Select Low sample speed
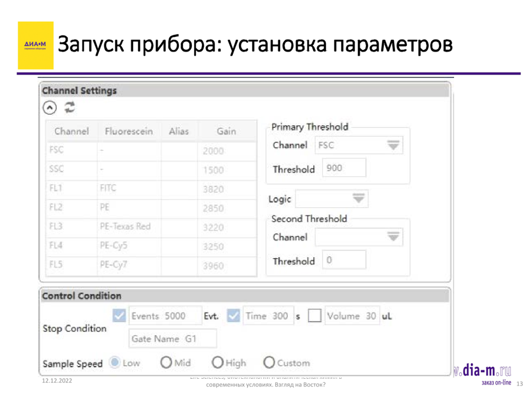This screenshot has height=399, width=532. (115, 363)
